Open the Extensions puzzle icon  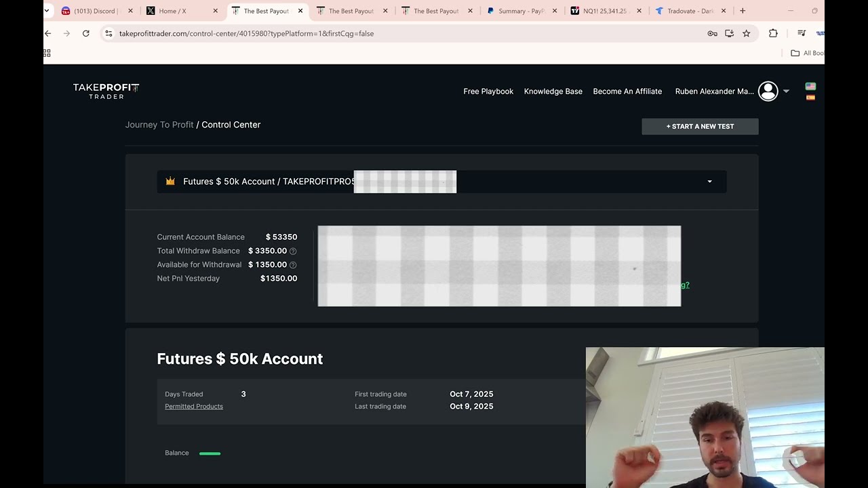coord(773,33)
